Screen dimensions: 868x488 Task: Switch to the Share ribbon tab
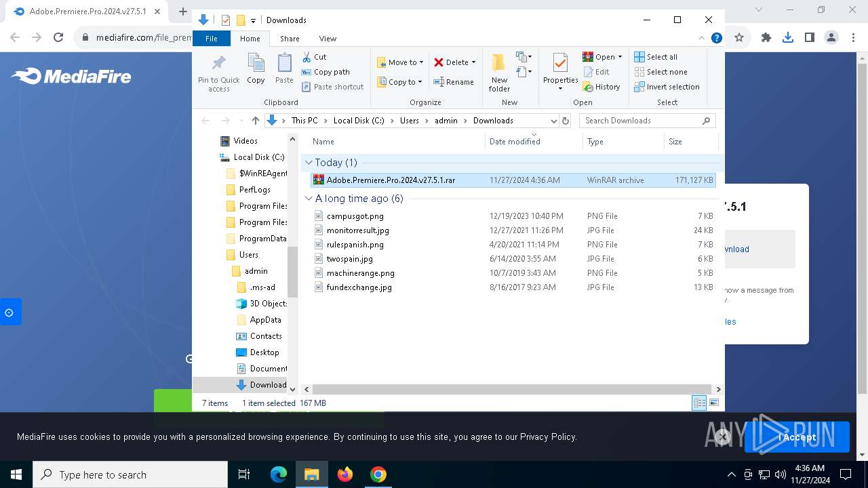click(x=290, y=39)
